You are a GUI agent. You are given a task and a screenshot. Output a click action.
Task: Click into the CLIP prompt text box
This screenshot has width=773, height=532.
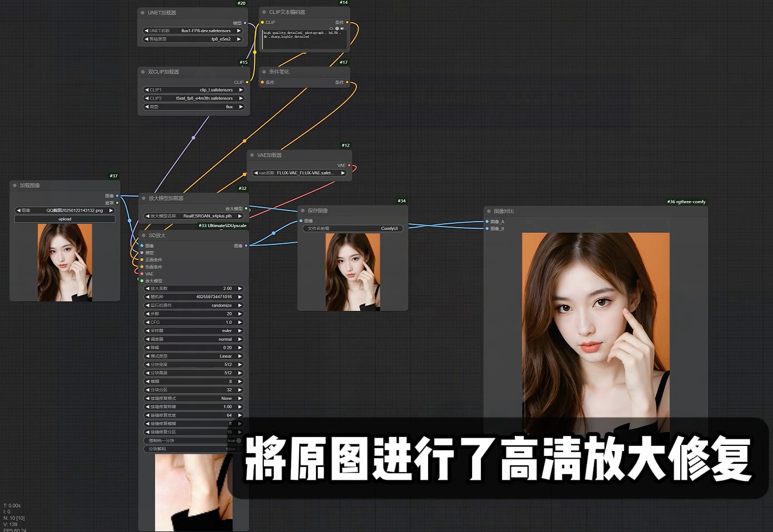tap(304, 40)
